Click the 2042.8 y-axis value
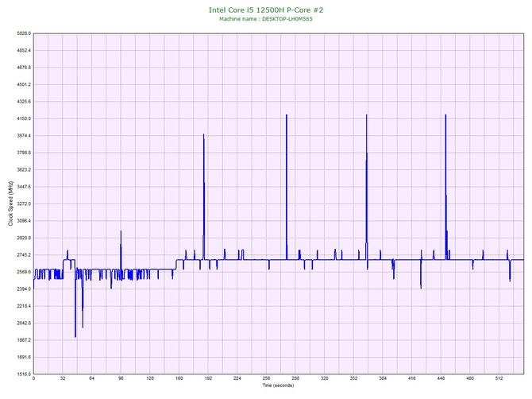This screenshot has height=399, width=532. [24, 323]
